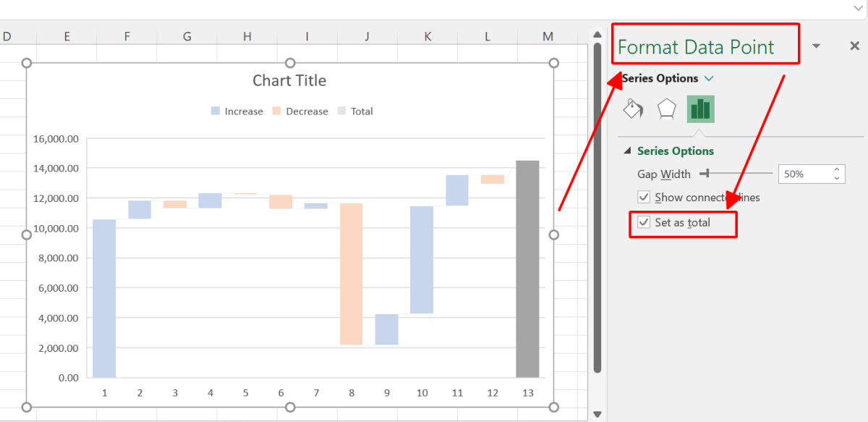
Task: Select column header H
Action: (247, 36)
